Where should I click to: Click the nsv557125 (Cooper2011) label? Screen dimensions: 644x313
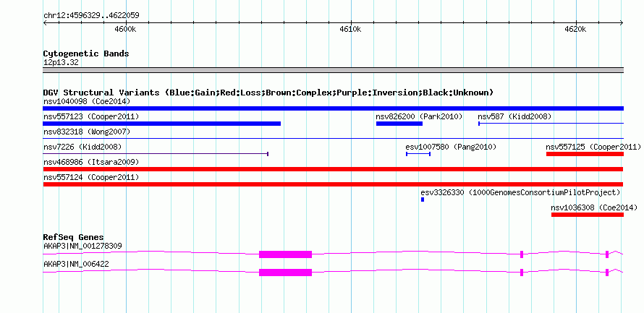[x=593, y=147]
